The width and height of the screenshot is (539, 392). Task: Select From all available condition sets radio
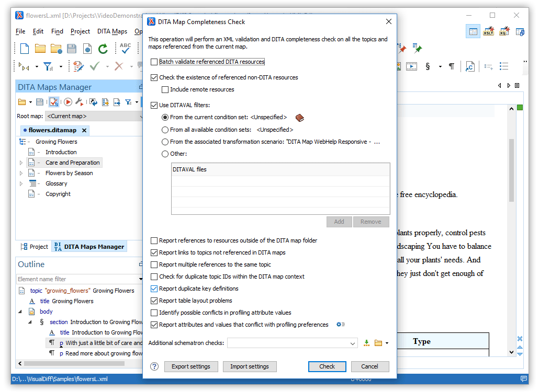pyautogui.click(x=165, y=130)
